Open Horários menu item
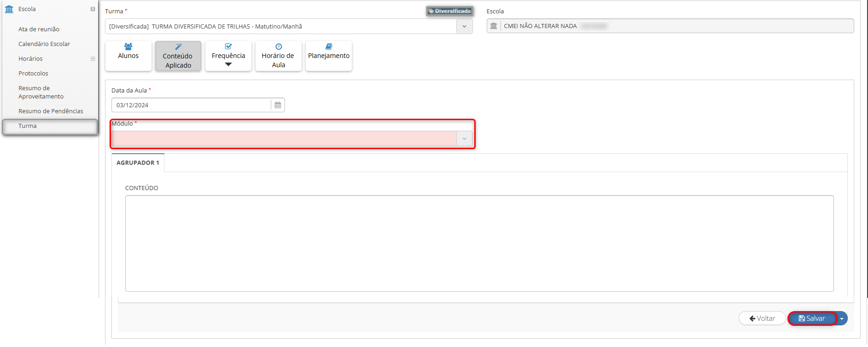 [30, 58]
